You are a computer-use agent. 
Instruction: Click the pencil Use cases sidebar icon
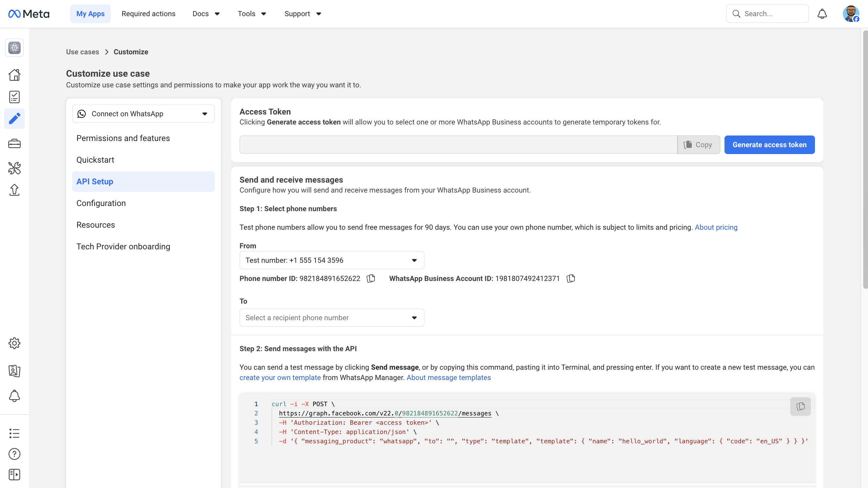point(14,119)
